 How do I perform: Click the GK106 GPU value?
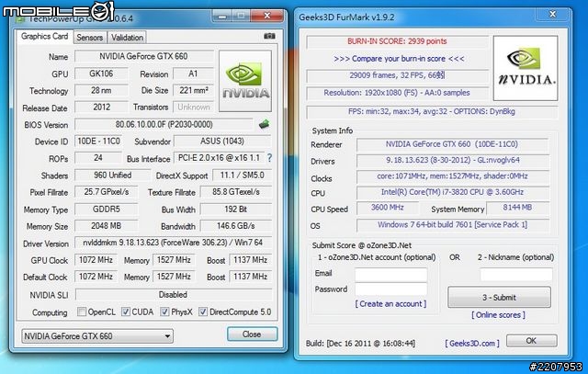(x=101, y=74)
